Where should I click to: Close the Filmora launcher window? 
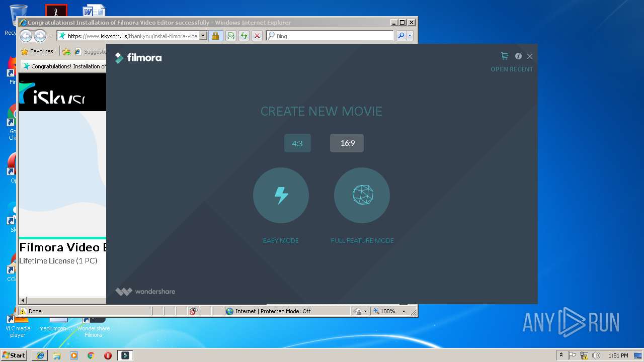(x=530, y=56)
